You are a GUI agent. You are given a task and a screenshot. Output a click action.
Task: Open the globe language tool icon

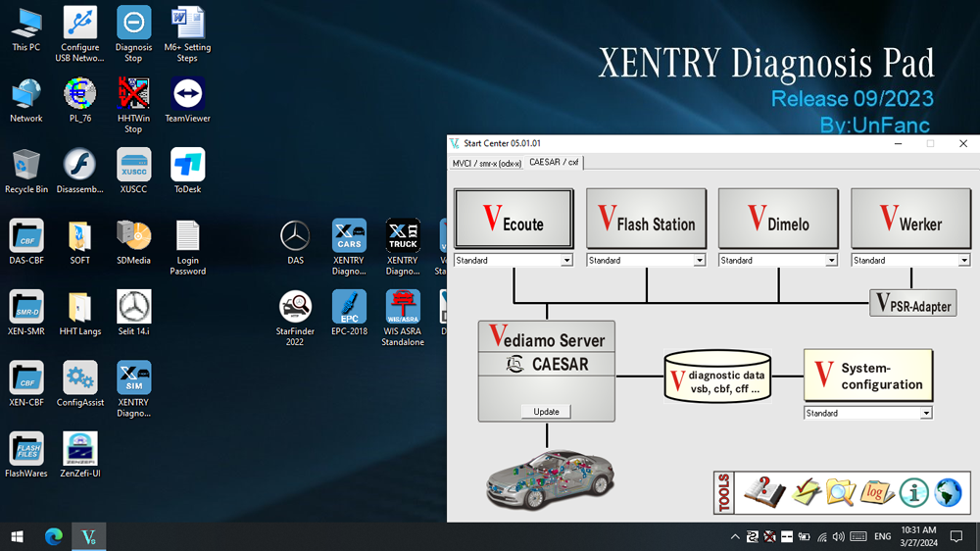[948, 492]
